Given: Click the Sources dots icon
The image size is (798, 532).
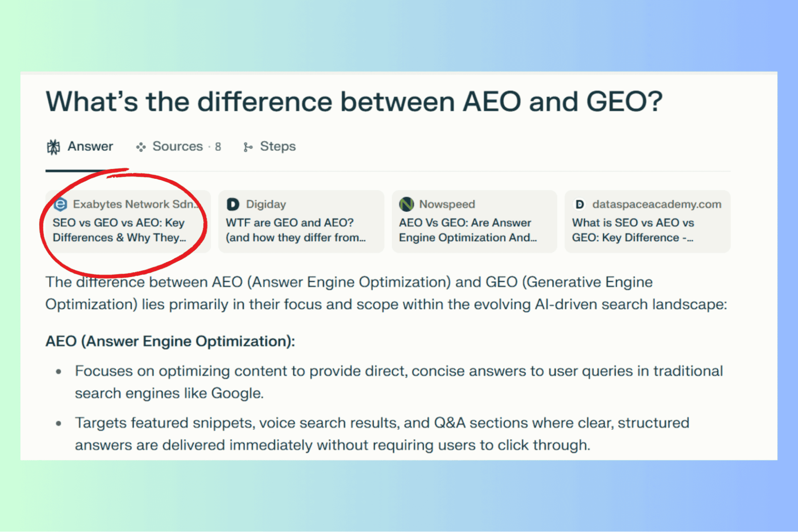Looking at the screenshot, I should (141, 147).
